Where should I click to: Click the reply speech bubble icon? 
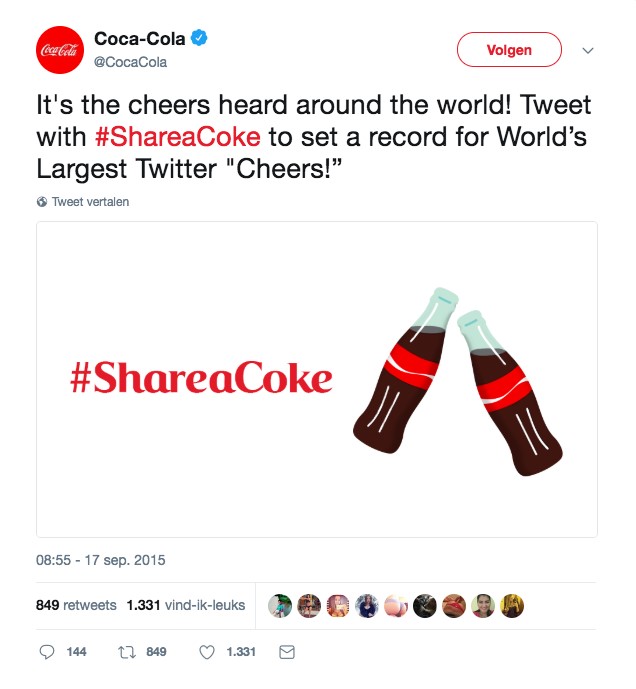pos(46,652)
